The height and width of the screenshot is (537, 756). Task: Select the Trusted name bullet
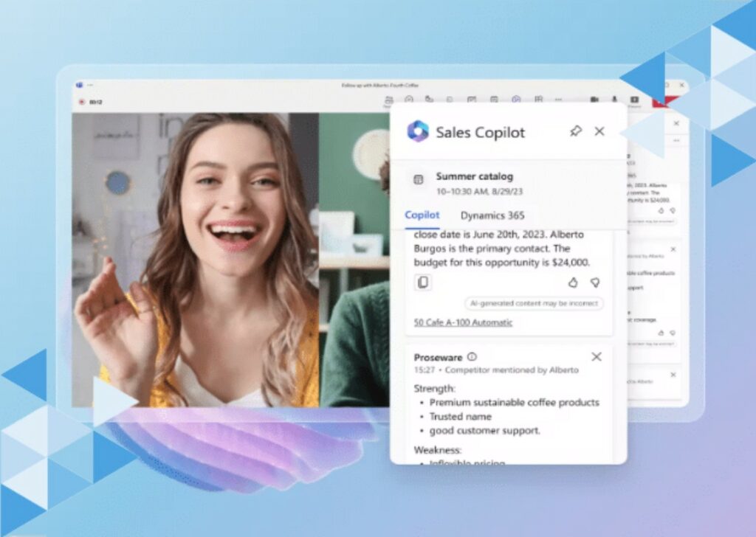click(x=461, y=416)
